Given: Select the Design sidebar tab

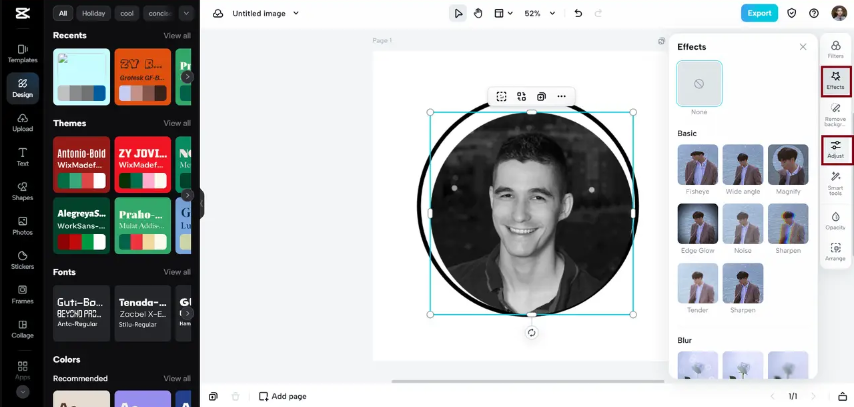Looking at the screenshot, I should pos(22,88).
